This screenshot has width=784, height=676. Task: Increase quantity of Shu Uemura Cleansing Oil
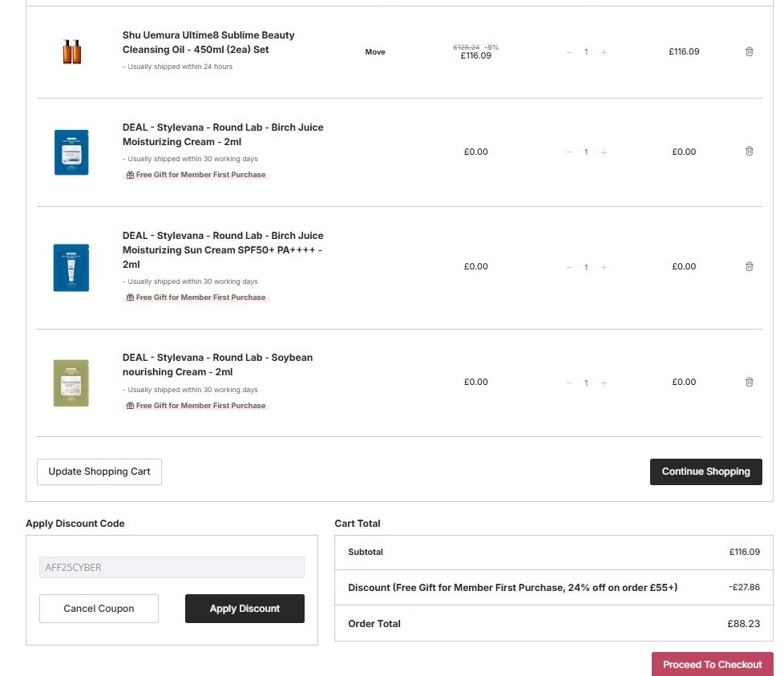pyautogui.click(x=604, y=52)
